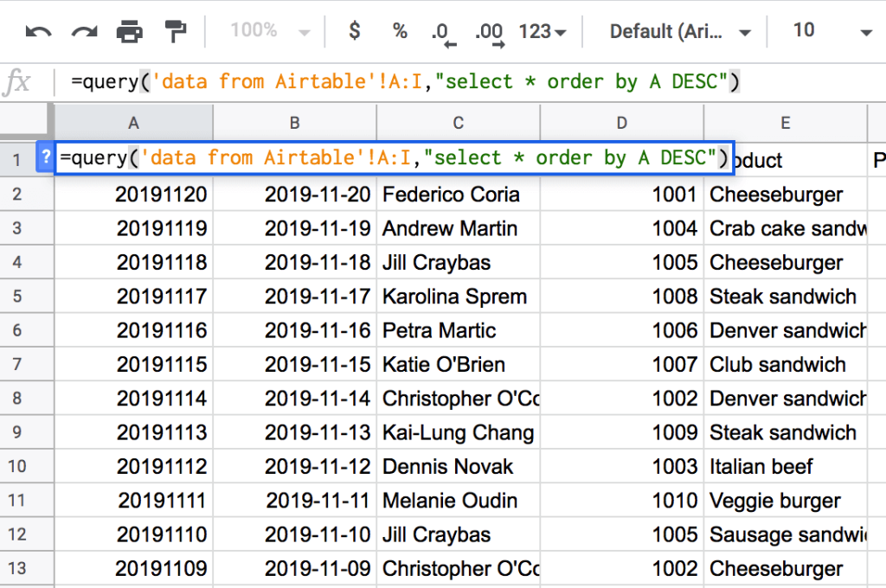Image resolution: width=886 pixels, height=588 pixels.
Task: Expand the Default (Arial) font dropdown
Action: [x=679, y=32]
